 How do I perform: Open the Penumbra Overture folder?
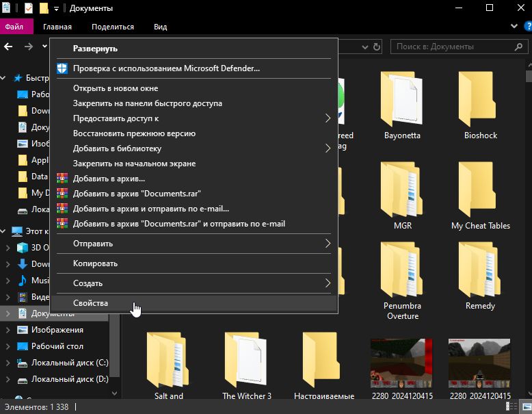click(402, 281)
